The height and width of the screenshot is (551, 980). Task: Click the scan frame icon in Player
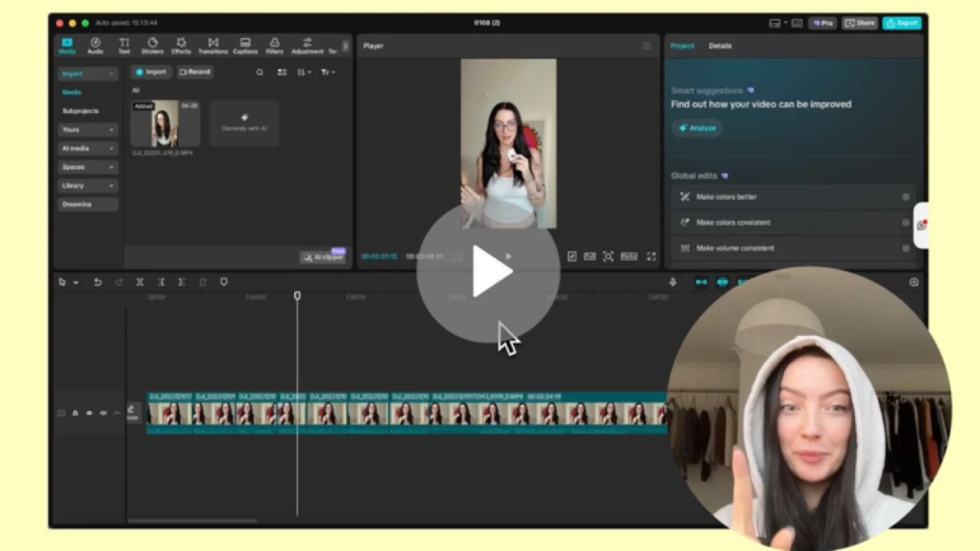pyautogui.click(x=608, y=257)
